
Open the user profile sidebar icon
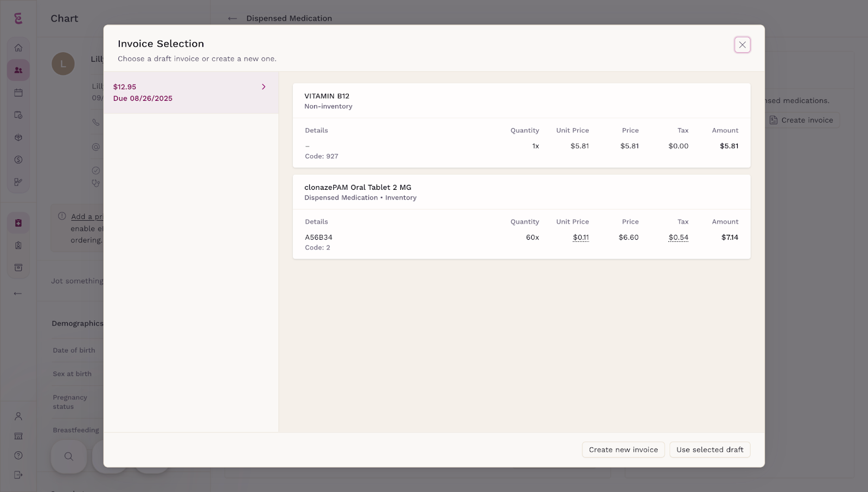point(18,416)
